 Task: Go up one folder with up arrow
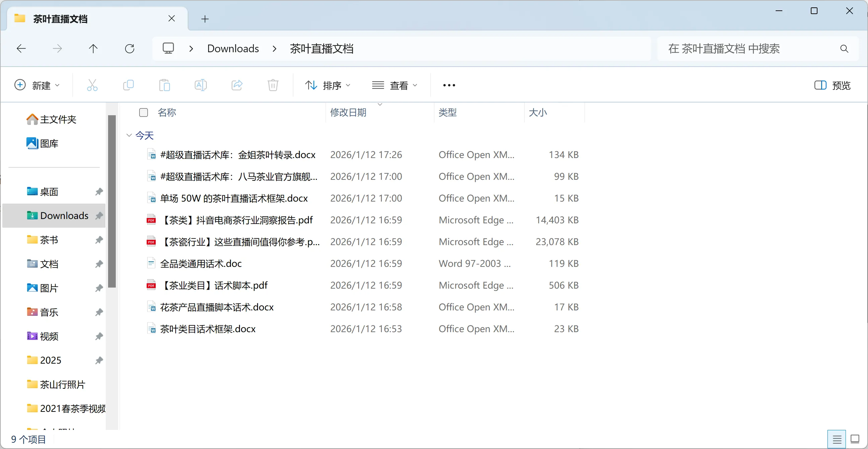point(93,49)
